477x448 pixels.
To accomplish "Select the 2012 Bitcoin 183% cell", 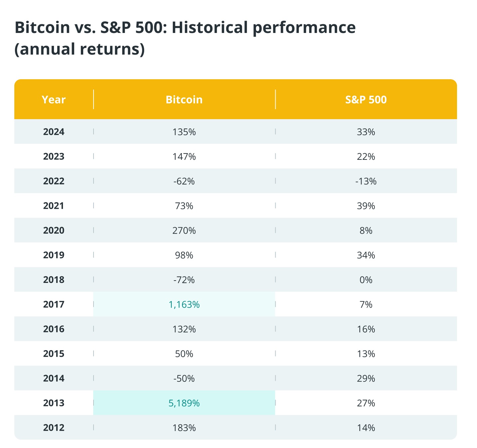I will click(184, 428).
